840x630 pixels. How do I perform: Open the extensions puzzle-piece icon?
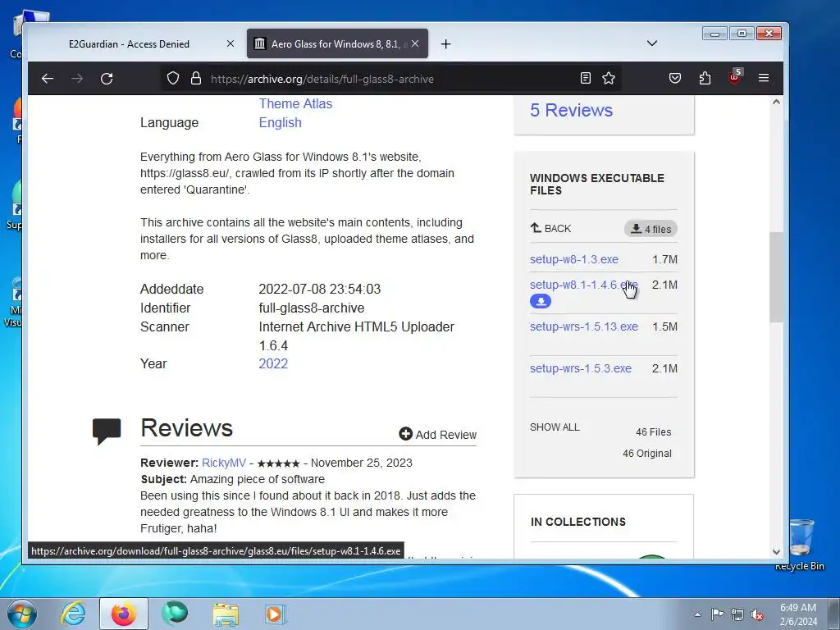click(705, 78)
